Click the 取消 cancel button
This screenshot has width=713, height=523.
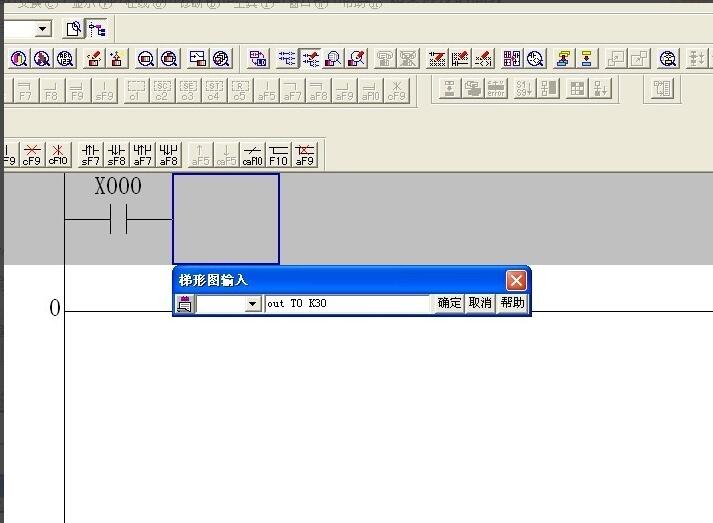click(480, 303)
